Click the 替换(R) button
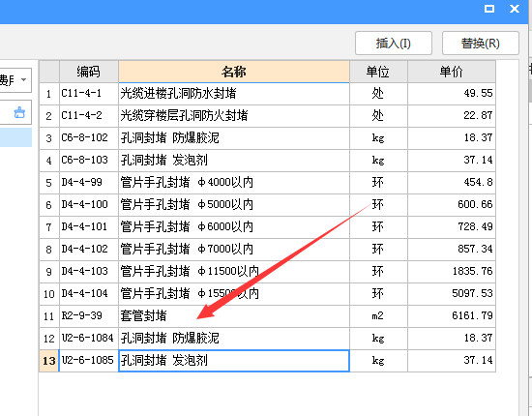Viewport: 532px width, 416px height. click(480, 44)
